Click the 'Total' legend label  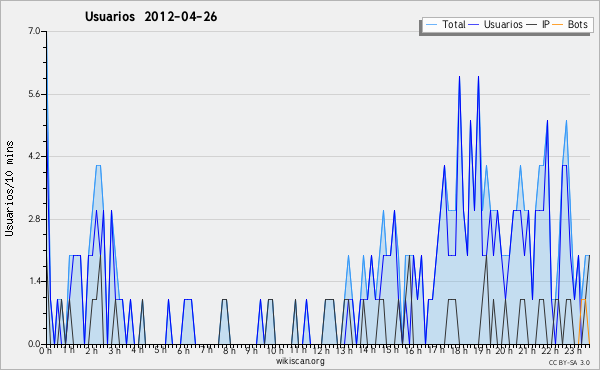coord(454,24)
